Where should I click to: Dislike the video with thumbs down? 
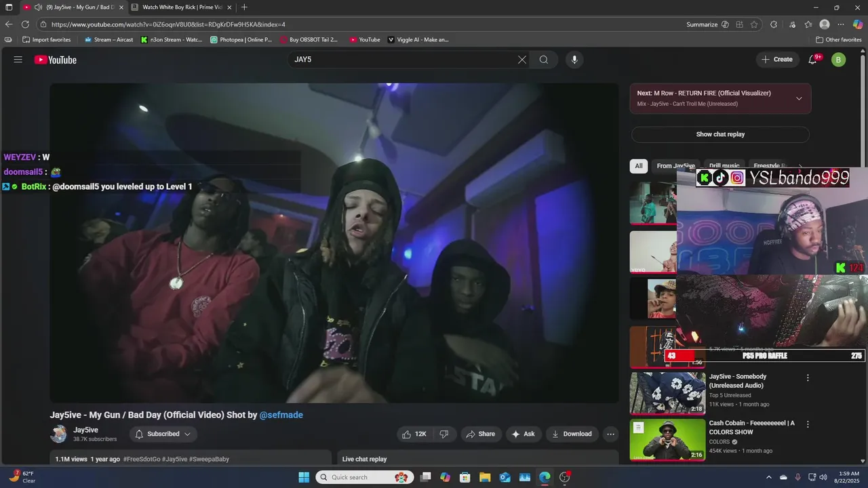[x=444, y=434]
